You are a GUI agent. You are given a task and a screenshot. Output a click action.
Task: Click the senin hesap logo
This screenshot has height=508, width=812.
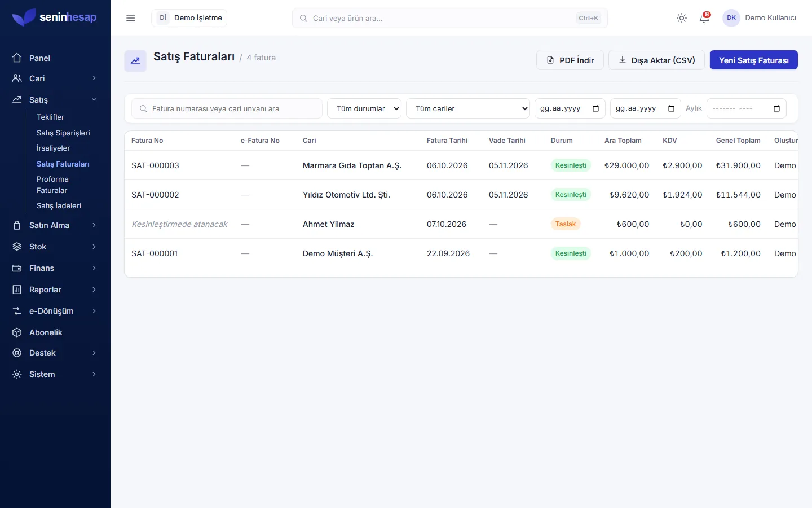pos(55,17)
